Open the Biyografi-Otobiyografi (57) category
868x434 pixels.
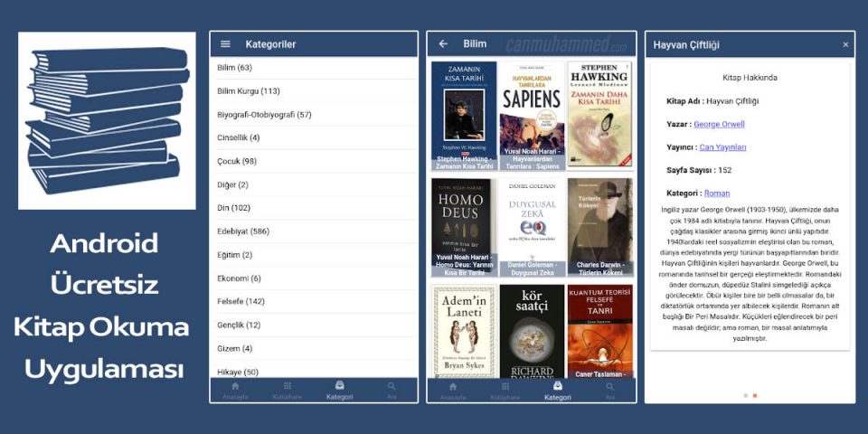point(314,115)
